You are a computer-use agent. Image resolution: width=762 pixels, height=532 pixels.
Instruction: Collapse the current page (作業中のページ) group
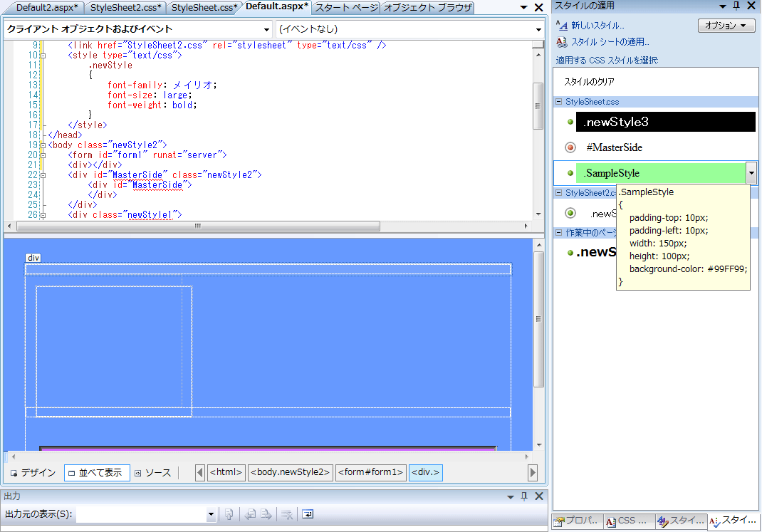coord(559,232)
